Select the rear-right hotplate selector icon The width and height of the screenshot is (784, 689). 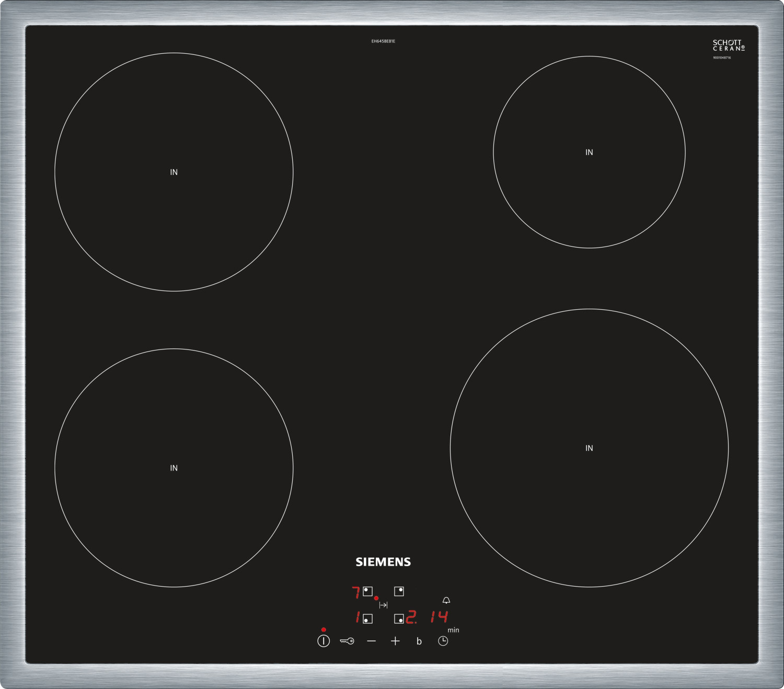(399, 591)
